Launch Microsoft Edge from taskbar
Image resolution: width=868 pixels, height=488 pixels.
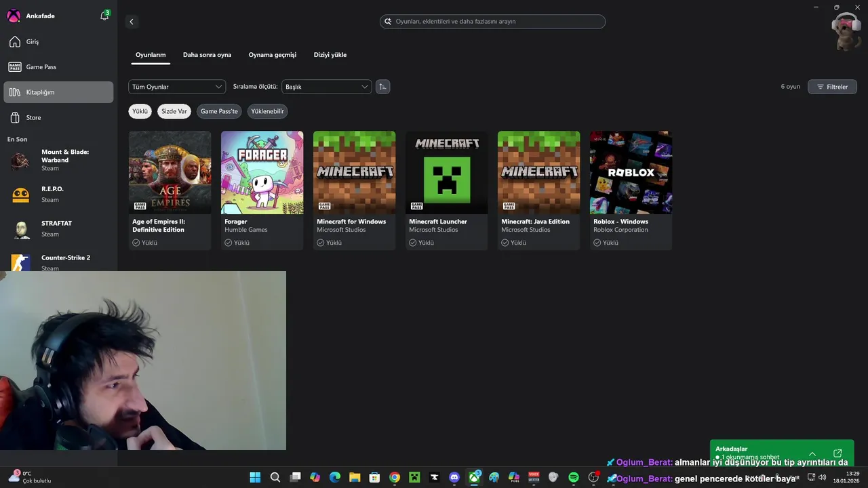tap(334, 477)
